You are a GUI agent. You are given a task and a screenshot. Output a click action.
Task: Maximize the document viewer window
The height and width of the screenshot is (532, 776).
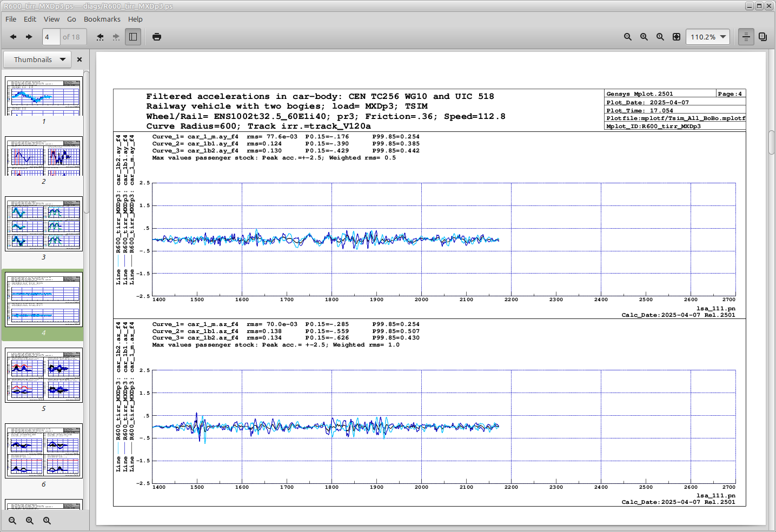759,6
